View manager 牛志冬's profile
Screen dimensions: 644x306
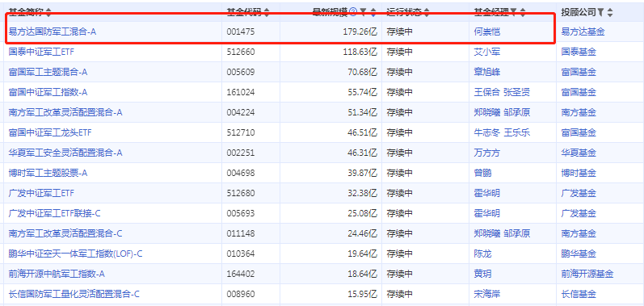486,132
